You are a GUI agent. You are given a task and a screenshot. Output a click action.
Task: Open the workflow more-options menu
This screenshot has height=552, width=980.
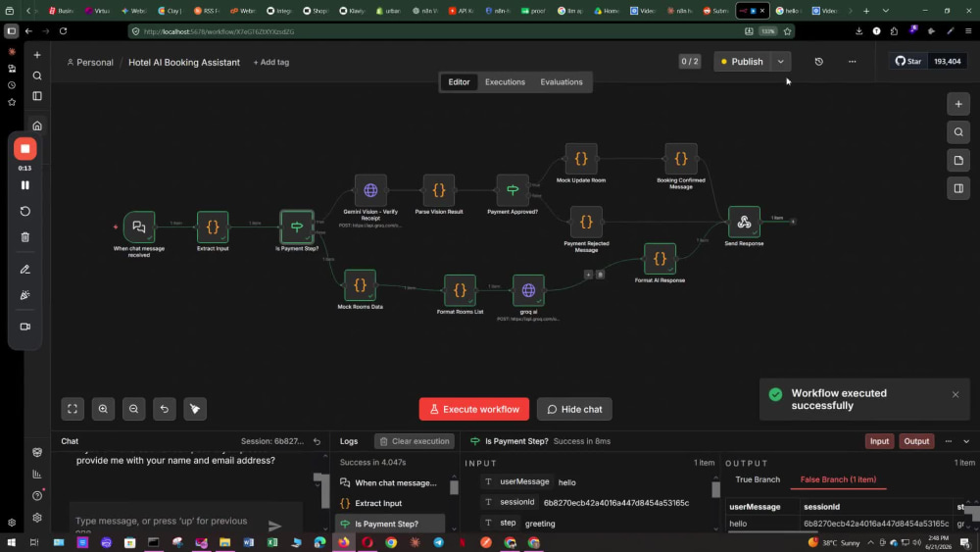pyautogui.click(x=852, y=61)
